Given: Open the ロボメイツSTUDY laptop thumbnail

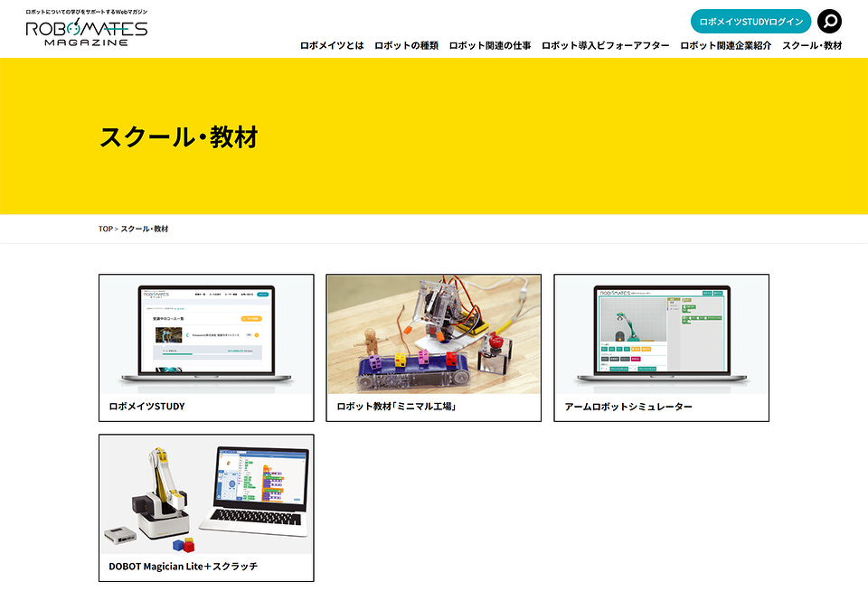Looking at the screenshot, I should coord(206,334).
